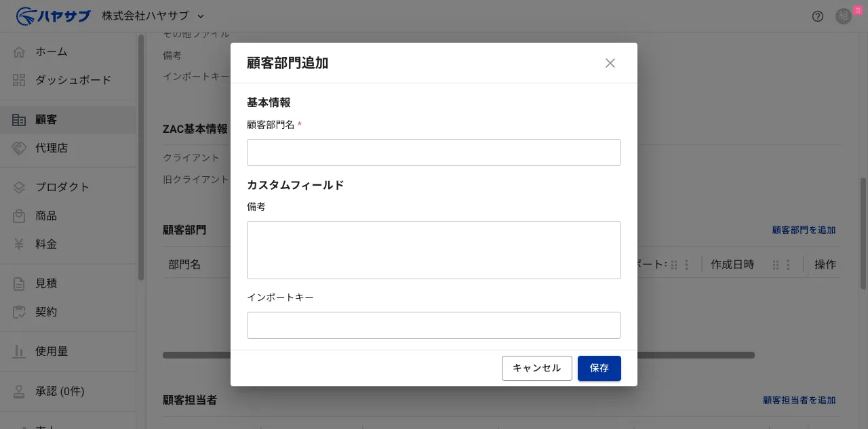Click the 旧クライアント label
The image size is (868, 429).
click(x=196, y=180)
